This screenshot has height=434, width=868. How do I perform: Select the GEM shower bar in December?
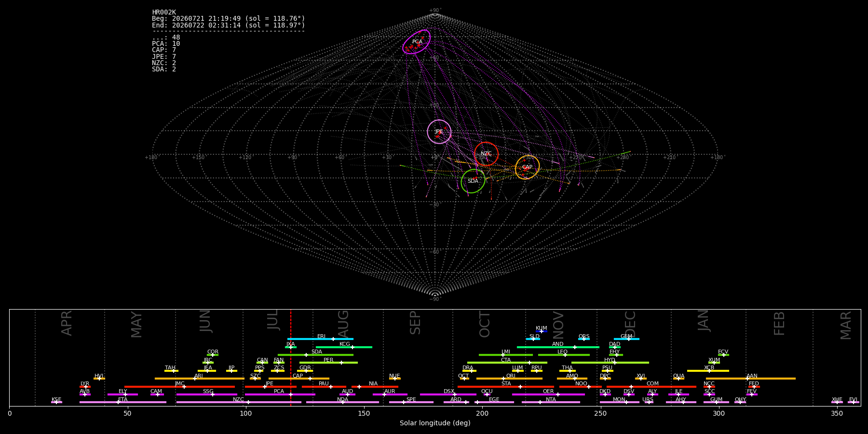(626, 339)
